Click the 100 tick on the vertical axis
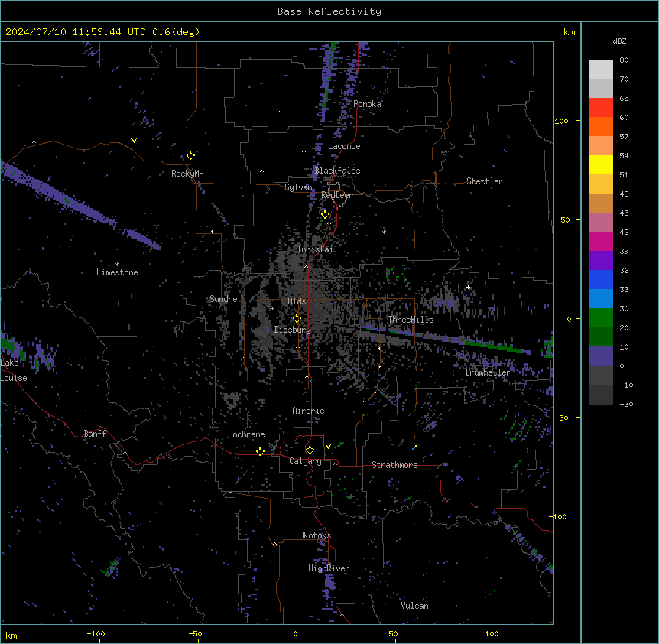659x644 pixels. (561, 122)
